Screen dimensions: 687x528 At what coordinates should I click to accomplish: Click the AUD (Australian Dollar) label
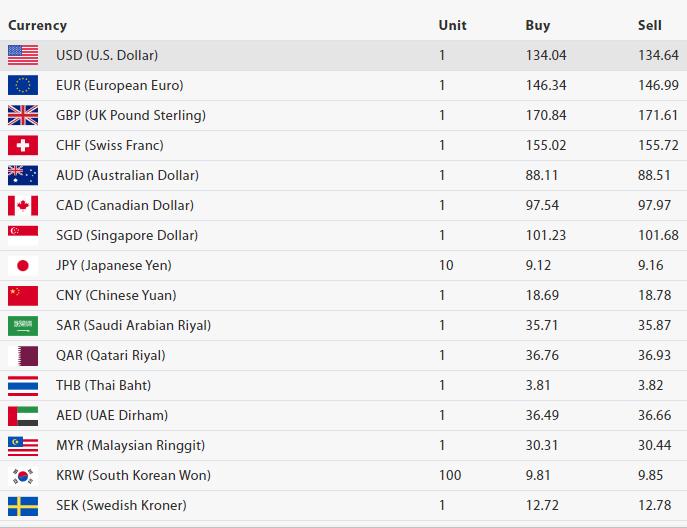(127, 175)
